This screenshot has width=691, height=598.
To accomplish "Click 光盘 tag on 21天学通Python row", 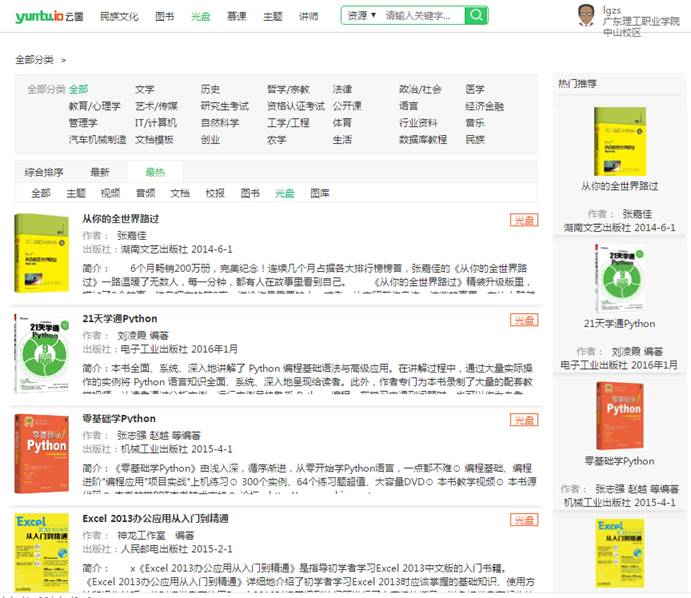I will 524,320.
